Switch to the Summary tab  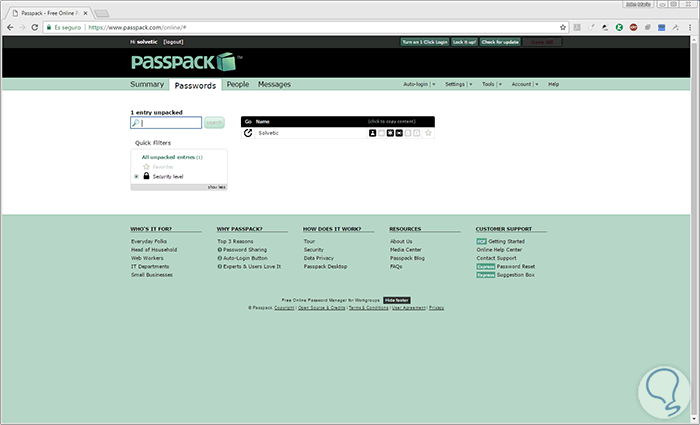[x=147, y=84]
